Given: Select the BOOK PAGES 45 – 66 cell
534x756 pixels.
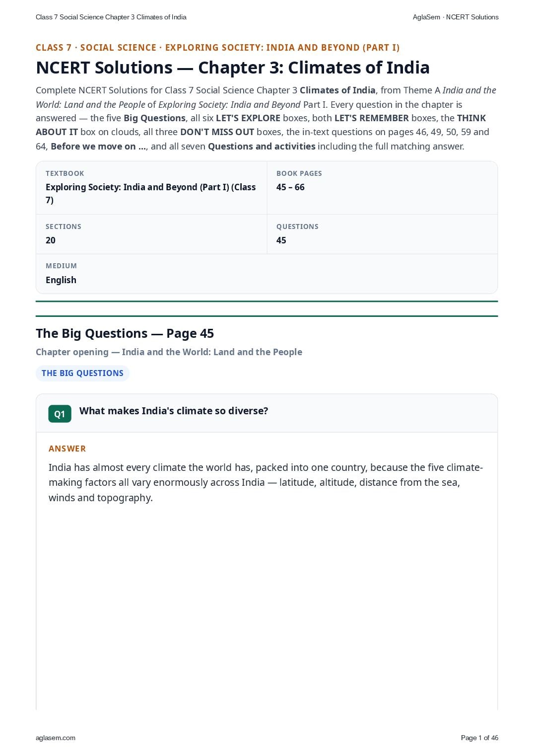Looking at the screenshot, I should pyautogui.click(x=382, y=188).
